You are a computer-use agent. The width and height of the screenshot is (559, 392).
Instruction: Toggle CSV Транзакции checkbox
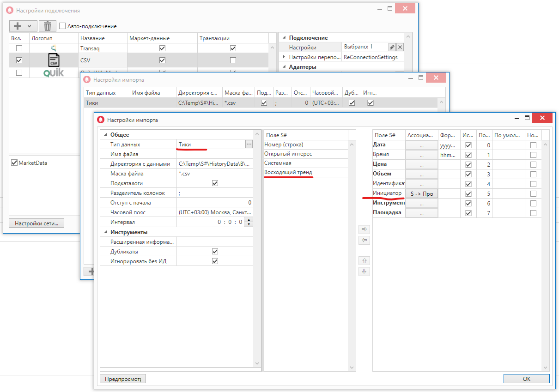(x=233, y=60)
